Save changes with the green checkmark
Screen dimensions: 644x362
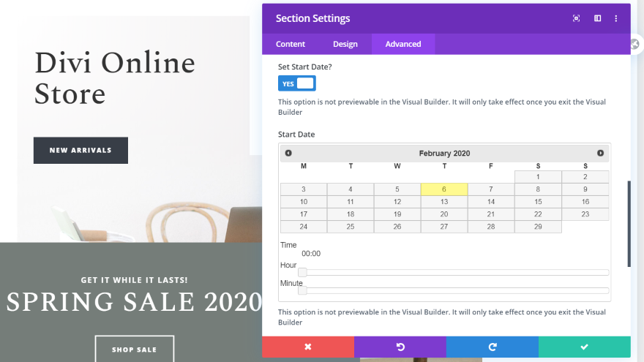coord(584,347)
